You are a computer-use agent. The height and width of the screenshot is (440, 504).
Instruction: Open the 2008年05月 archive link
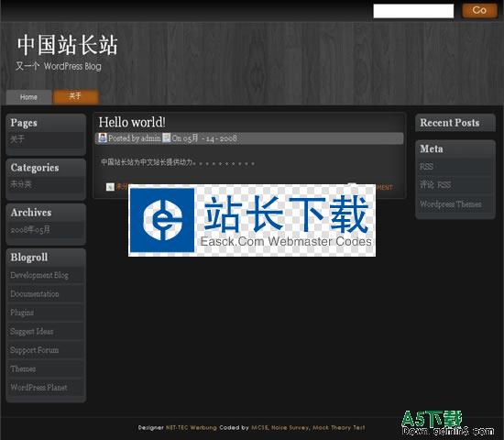coord(30,230)
